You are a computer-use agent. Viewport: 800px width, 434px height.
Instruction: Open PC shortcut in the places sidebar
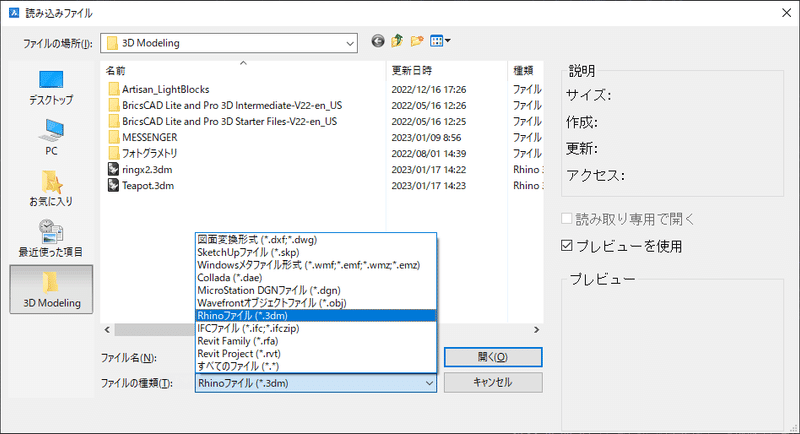click(x=51, y=138)
